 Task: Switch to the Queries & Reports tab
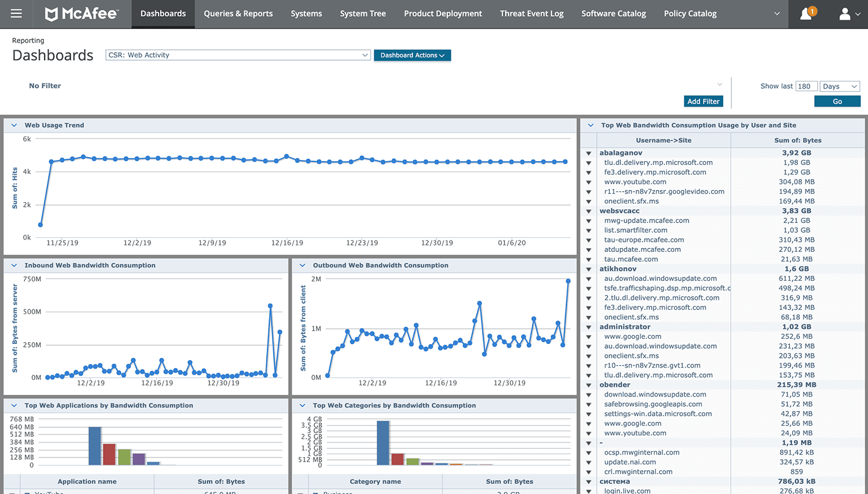coord(238,14)
